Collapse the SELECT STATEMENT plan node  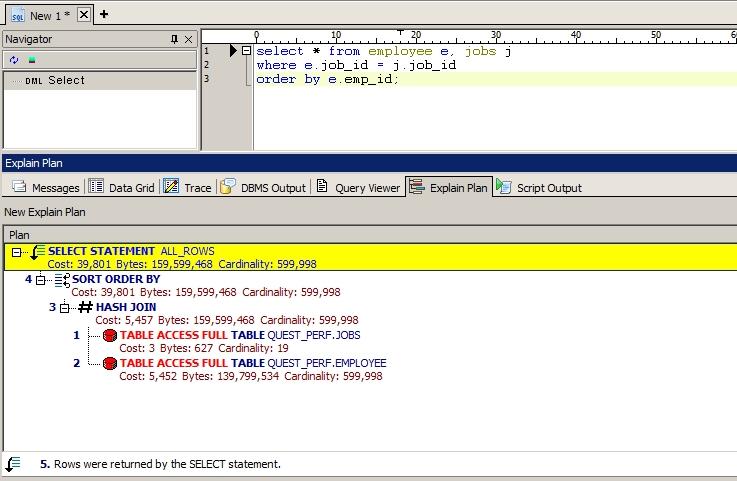[x=17, y=252]
